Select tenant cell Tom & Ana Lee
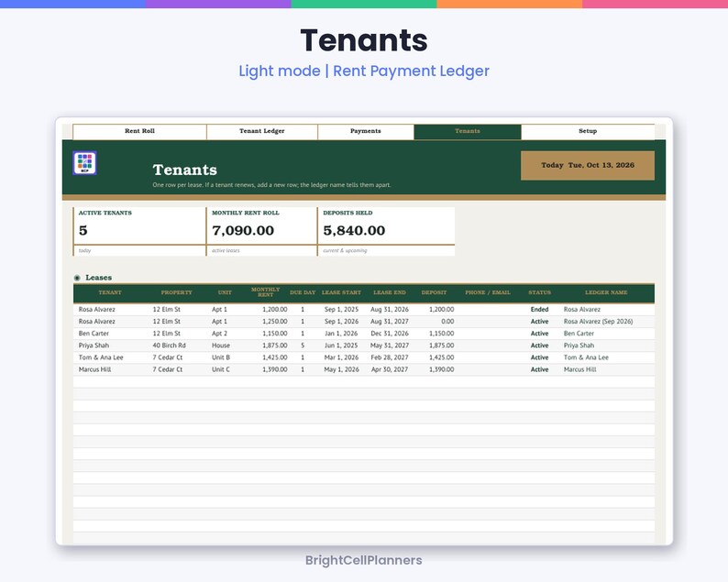 (x=101, y=357)
